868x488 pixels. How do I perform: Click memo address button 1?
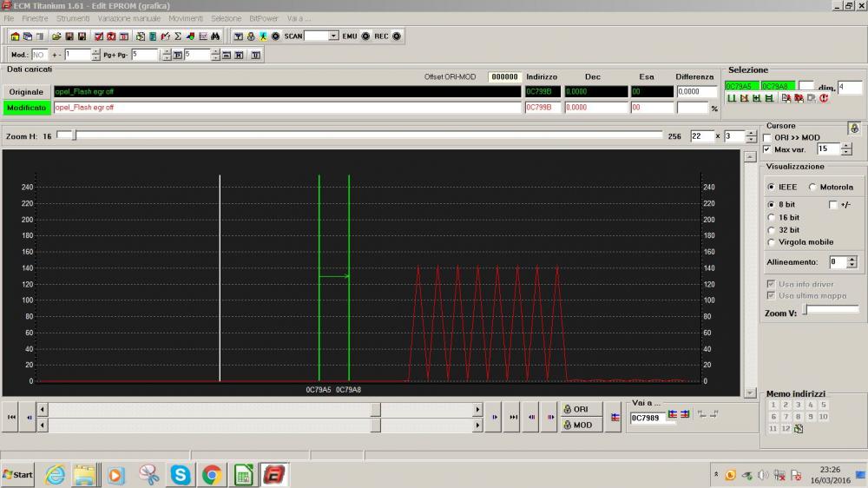(x=773, y=405)
